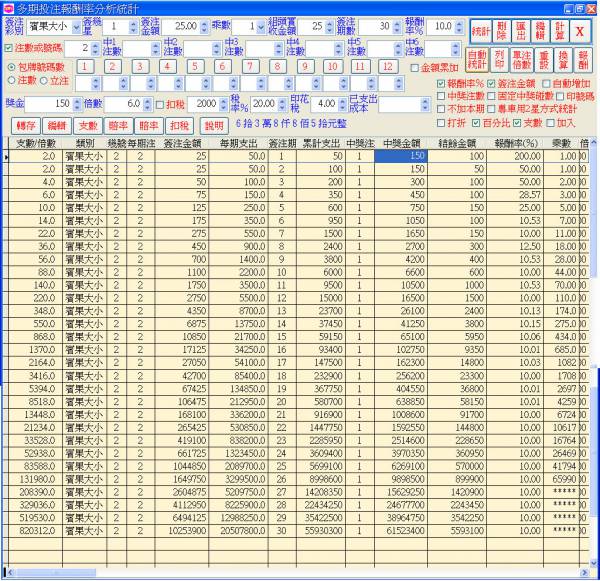Select the 結餘金額 cell showing 5593100
Viewport: 600px width, 581px height.
457,531
